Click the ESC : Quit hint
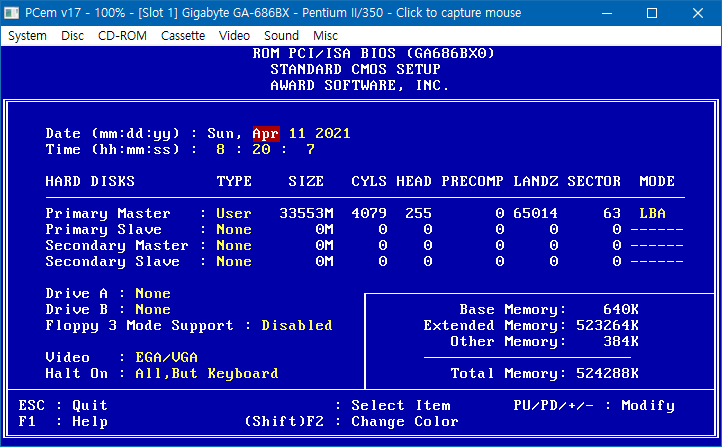 63,406
